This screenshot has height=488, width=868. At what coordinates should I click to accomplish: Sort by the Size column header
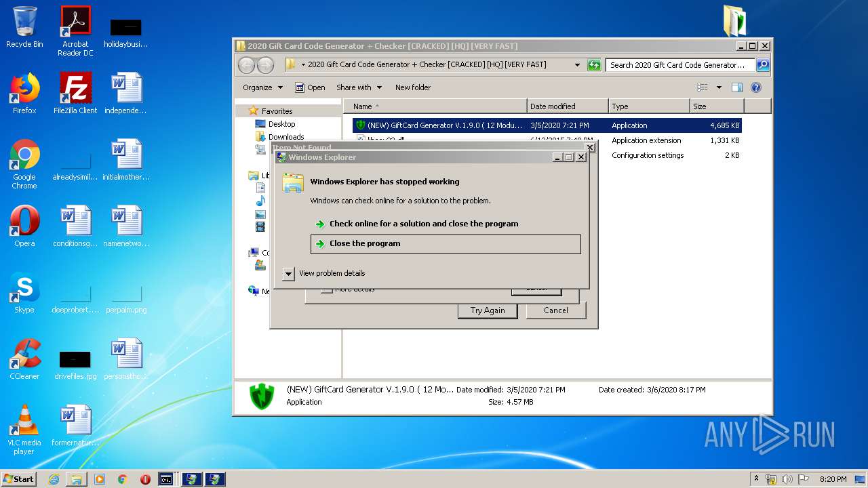click(x=716, y=106)
